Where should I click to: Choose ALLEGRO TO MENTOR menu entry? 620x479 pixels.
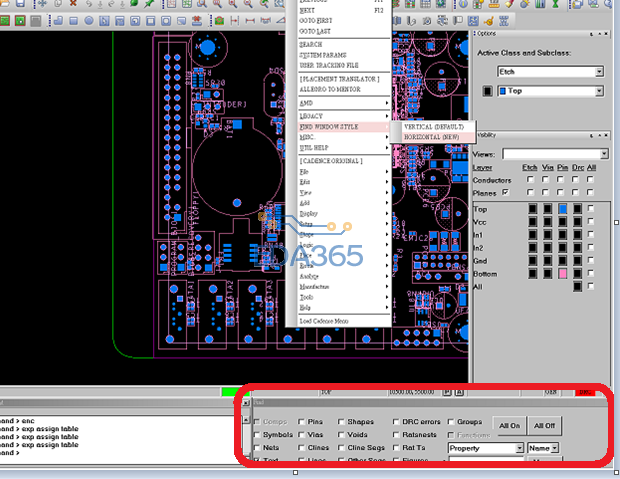point(343,89)
